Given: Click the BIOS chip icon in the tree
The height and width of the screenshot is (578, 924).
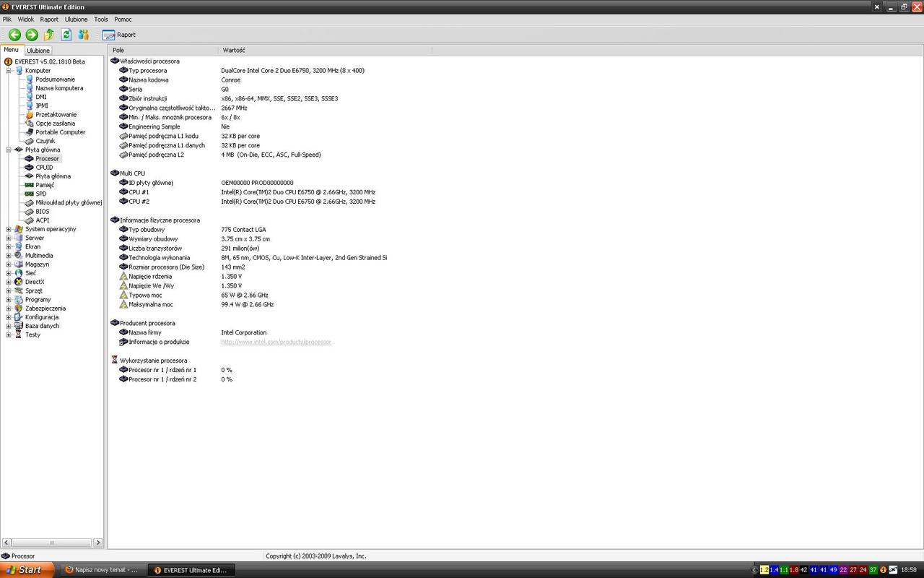Looking at the screenshot, I should coord(29,212).
